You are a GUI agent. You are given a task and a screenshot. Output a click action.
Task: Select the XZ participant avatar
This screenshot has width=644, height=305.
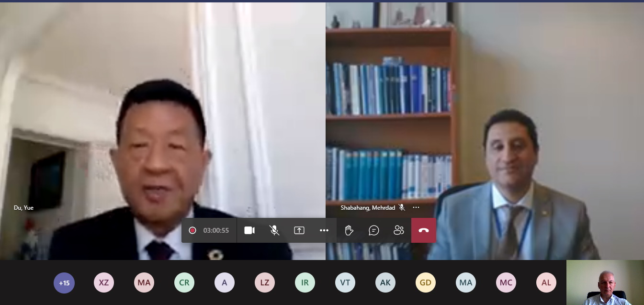click(104, 282)
